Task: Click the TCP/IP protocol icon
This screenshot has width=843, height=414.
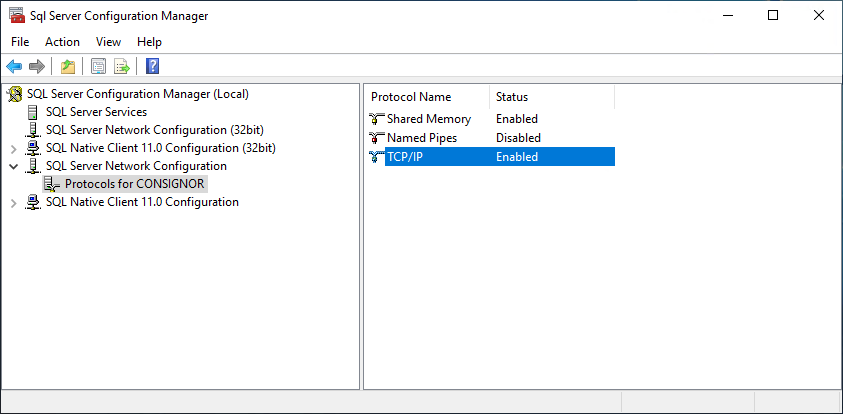Action: (x=376, y=157)
